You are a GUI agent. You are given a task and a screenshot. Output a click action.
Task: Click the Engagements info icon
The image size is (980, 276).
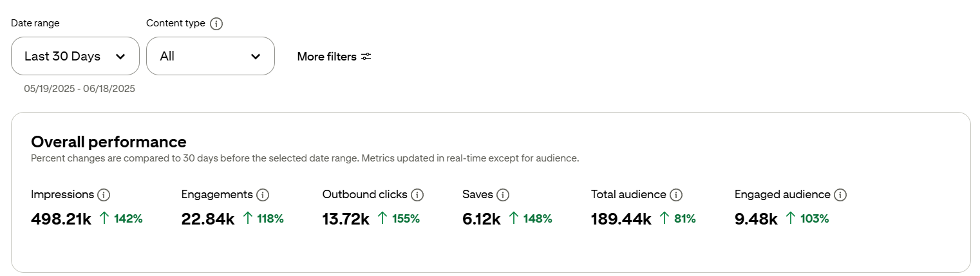(262, 195)
